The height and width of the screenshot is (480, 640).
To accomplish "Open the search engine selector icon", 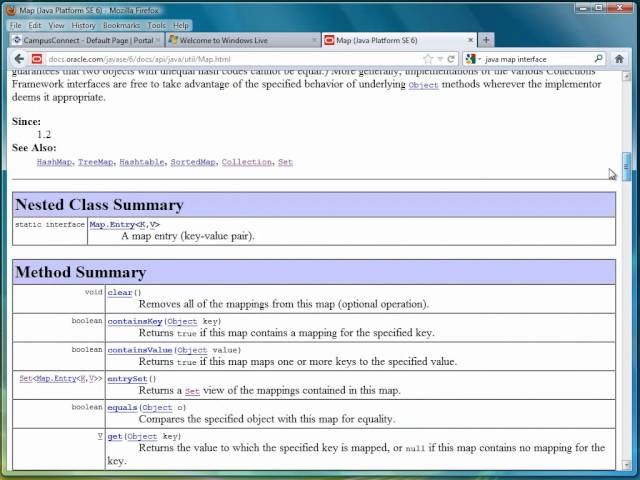I will (x=471, y=59).
